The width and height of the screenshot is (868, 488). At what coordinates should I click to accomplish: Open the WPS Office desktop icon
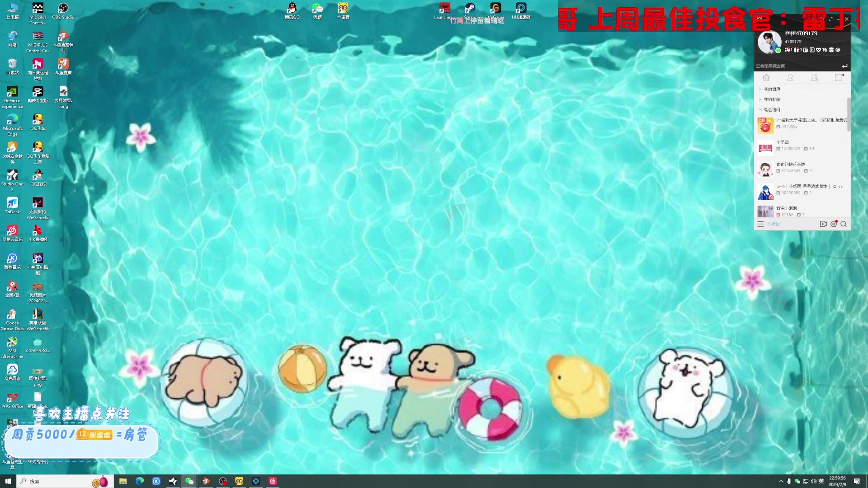click(x=12, y=400)
